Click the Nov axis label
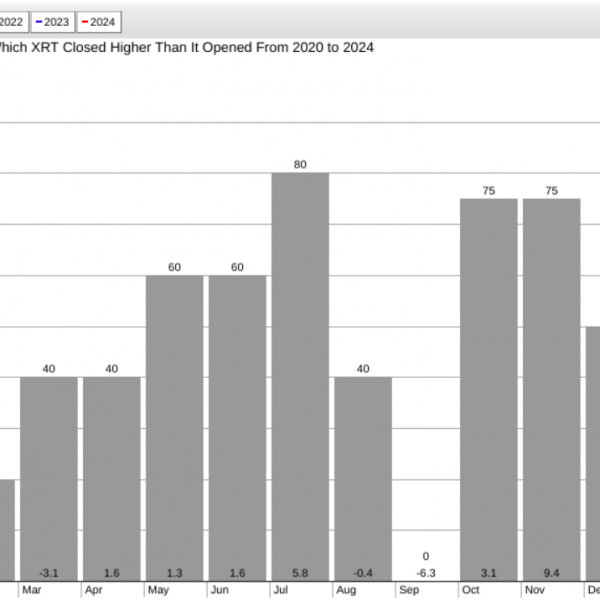This screenshot has height=600, width=600. click(535, 590)
